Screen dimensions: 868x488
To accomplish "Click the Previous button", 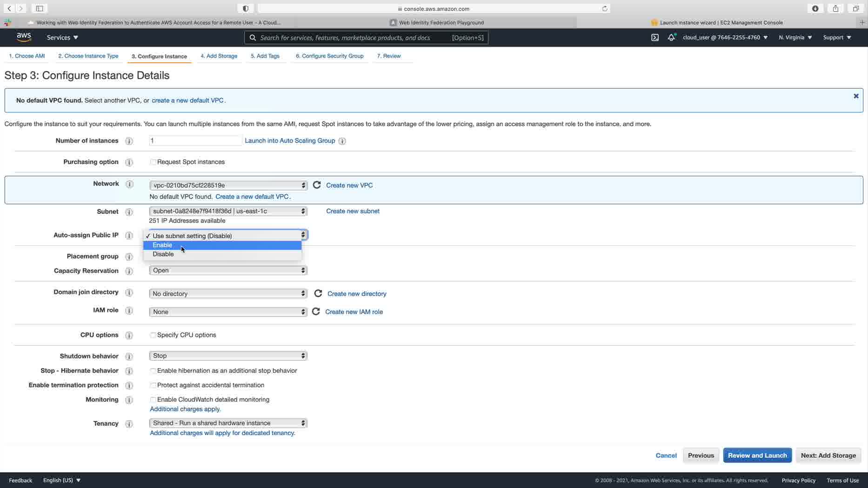I will coord(701,455).
